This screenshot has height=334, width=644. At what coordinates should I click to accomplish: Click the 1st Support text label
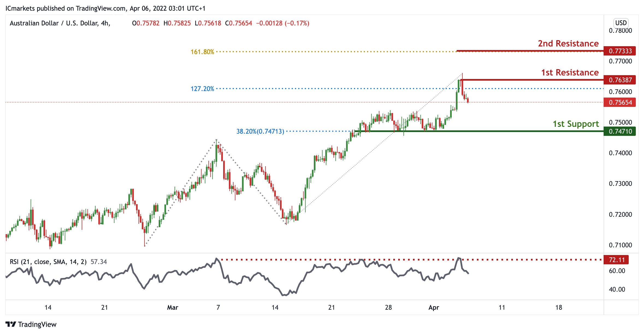[576, 124]
